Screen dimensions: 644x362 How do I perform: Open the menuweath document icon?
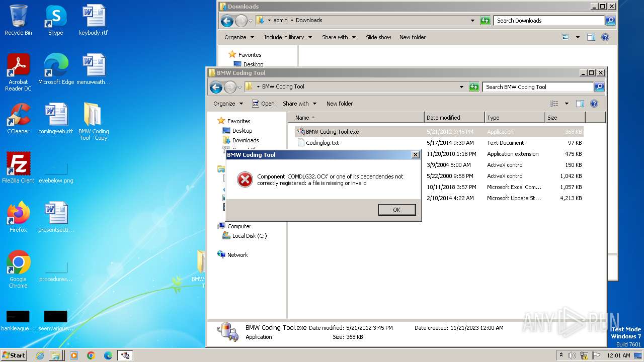pos(94,69)
